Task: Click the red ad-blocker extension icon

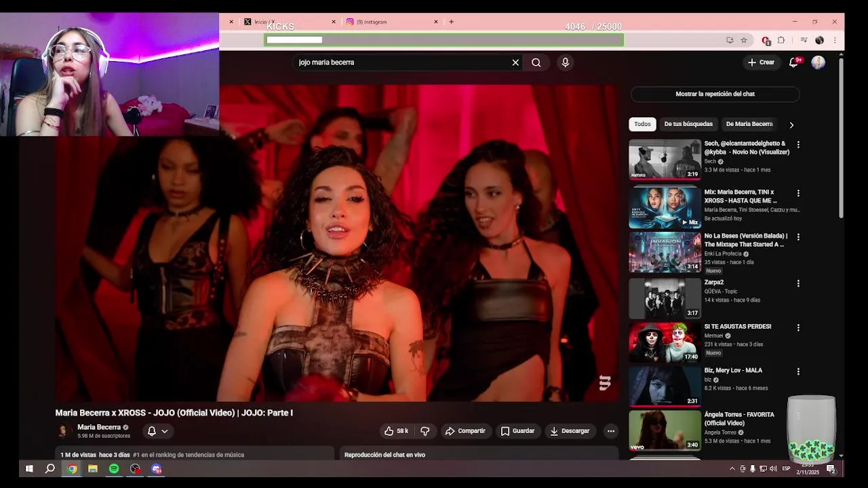Action: (766, 41)
